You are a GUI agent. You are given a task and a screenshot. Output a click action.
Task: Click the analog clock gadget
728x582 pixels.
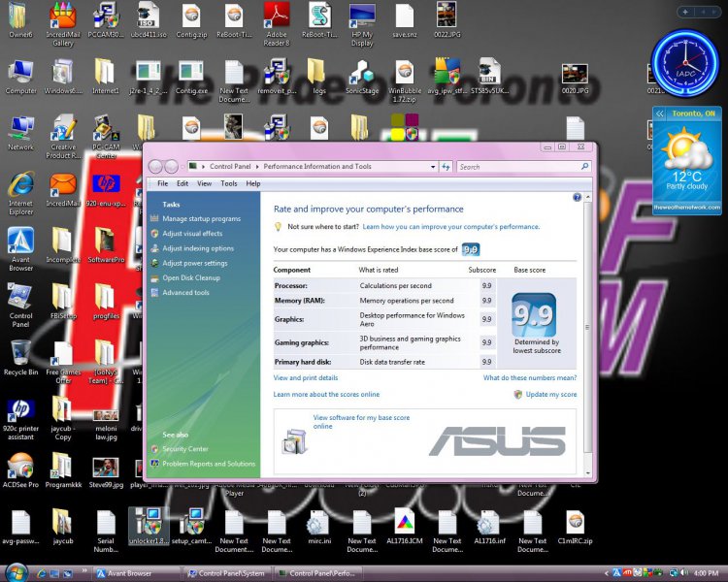point(685,64)
